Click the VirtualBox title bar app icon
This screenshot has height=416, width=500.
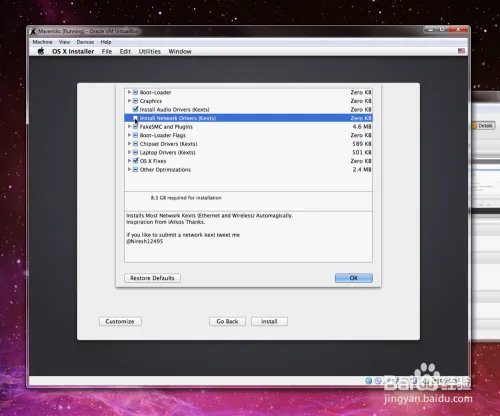[33, 31]
